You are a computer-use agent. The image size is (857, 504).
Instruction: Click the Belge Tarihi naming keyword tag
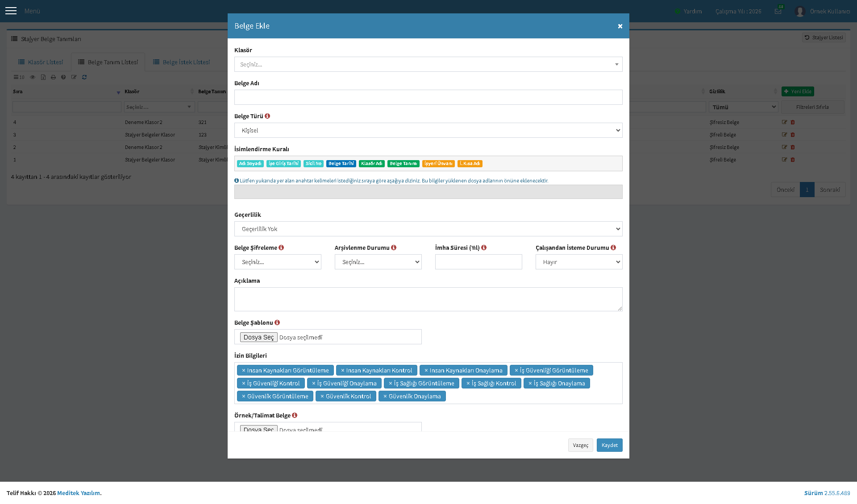[x=341, y=164]
